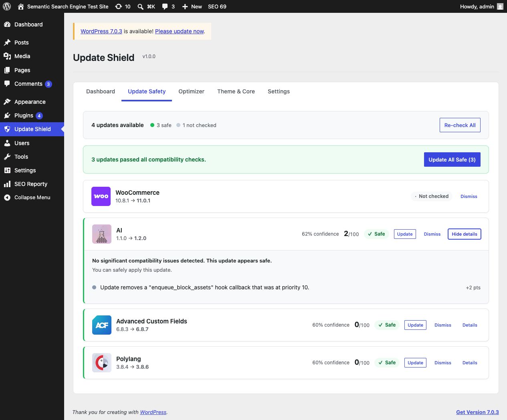Click the Please update now link
Screen dimensions: 507x420
180,31
